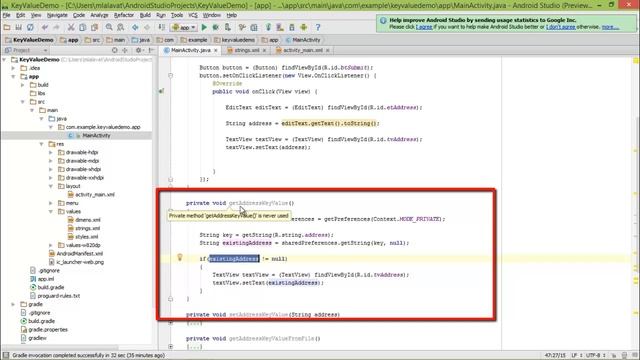
Task: Click the 'more...' link in notification
Action: (610, 27)
